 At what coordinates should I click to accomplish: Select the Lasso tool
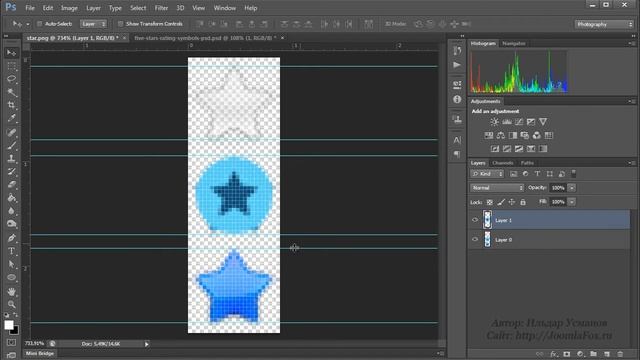11,79
